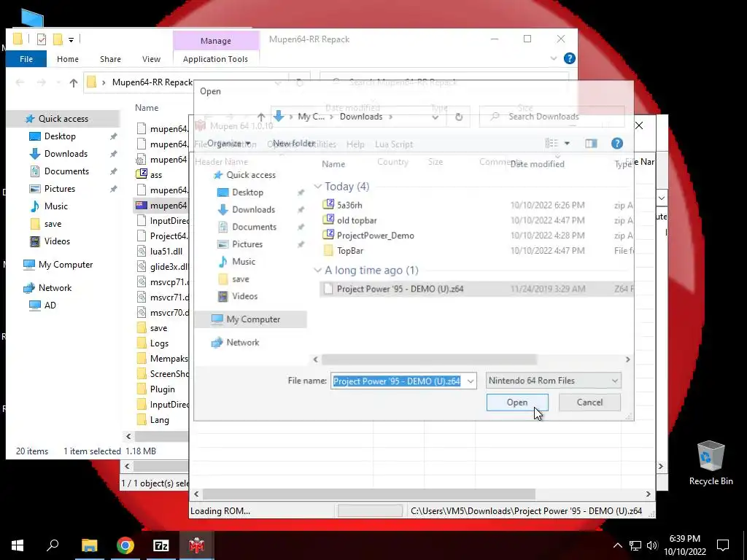Click New folder in Open dialog
Screen dimensions: 747x560
[293, 144]
